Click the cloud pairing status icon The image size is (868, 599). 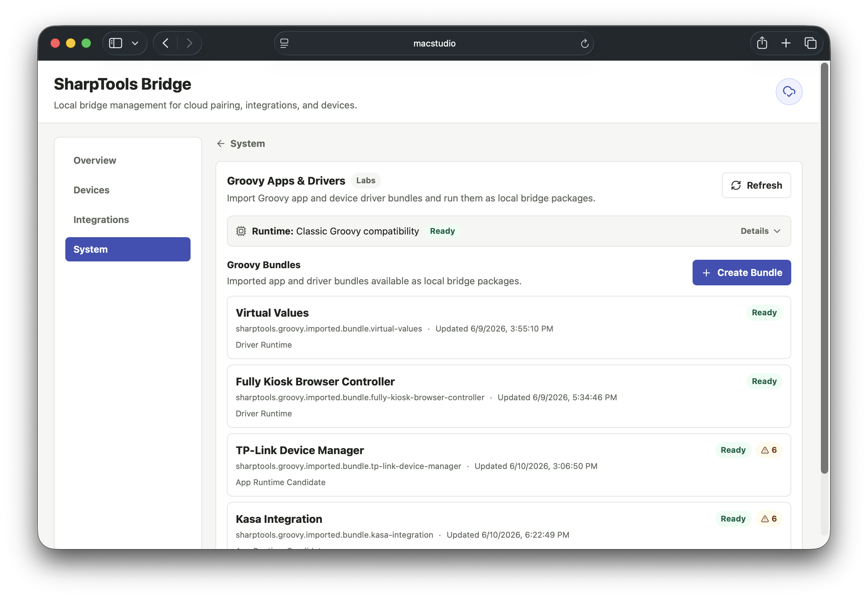click(x=789, y=92)
